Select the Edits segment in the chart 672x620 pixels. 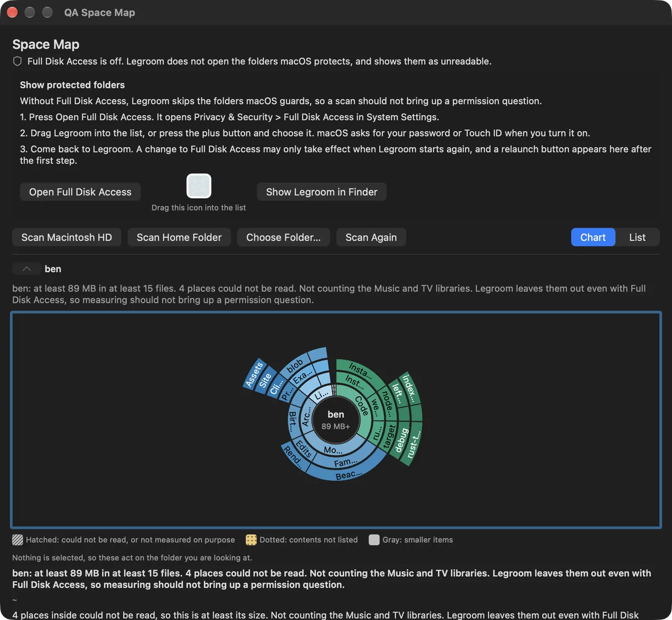(x=302, y=449)
